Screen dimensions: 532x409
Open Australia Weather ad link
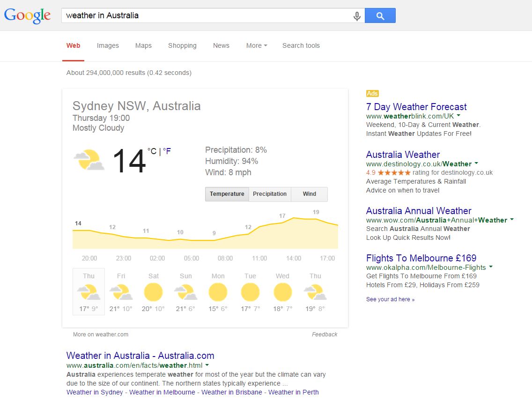403,155
